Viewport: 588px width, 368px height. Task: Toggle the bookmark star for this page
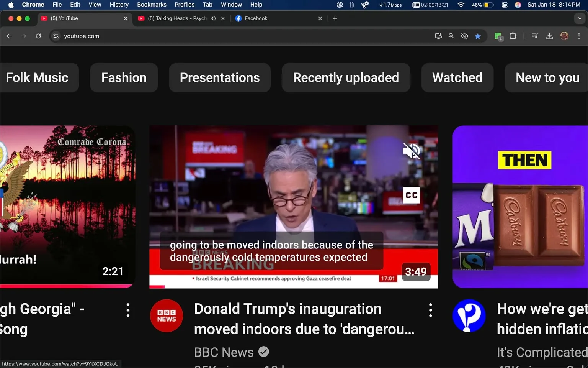[478, 36]
